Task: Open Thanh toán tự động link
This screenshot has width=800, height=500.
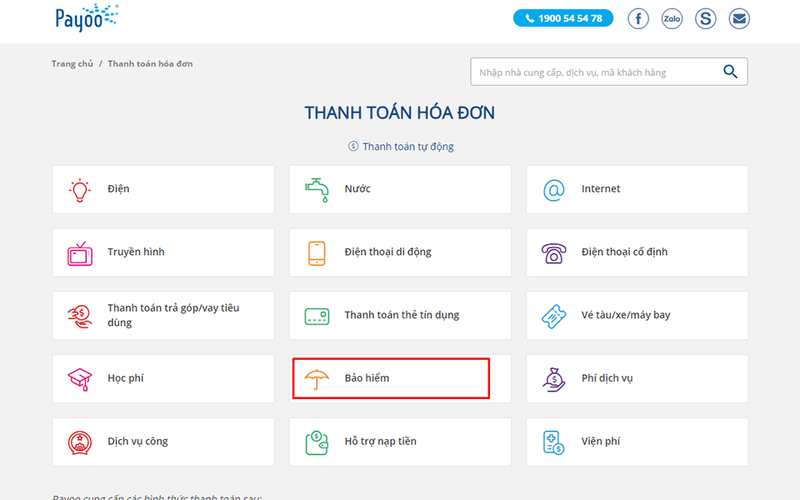Action: point(408,146)
